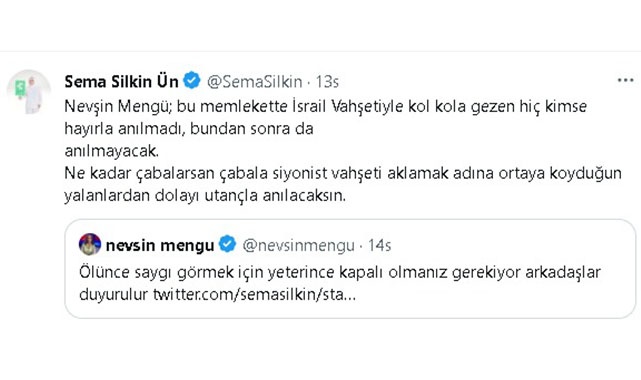Follow the twitter.com/semasilkin/sta... link

tap(254, 294)
